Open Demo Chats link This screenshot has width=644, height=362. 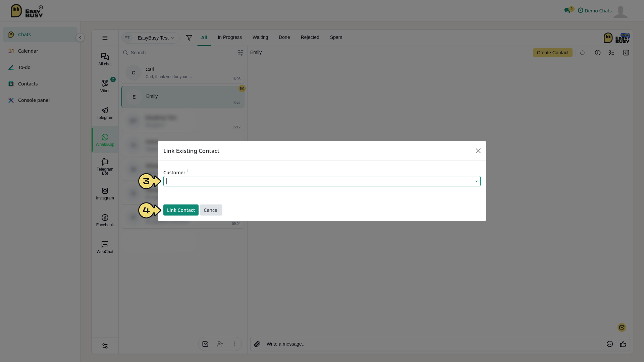click(x=595, y=11)
